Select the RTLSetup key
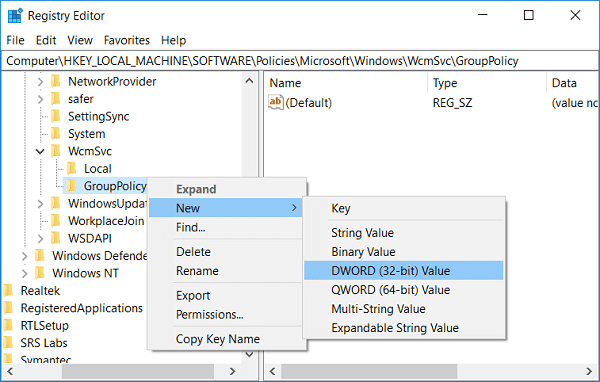 44,325
